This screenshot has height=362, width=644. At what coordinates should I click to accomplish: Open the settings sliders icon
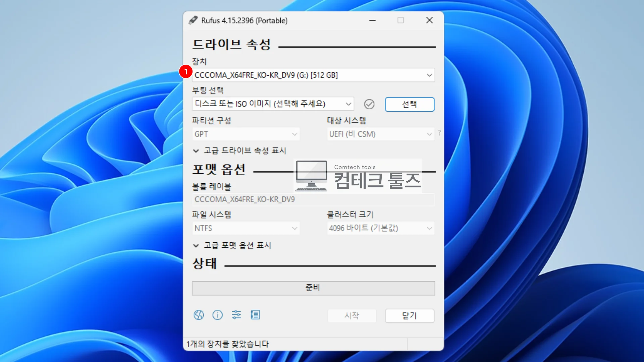coord(236,315)
